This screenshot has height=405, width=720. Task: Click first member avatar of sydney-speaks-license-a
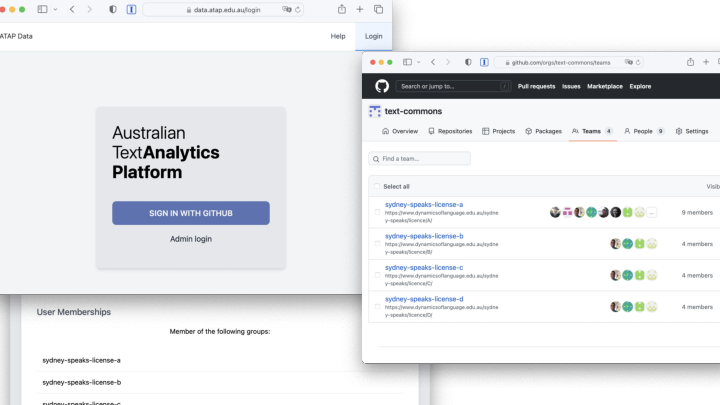(555, 212)
